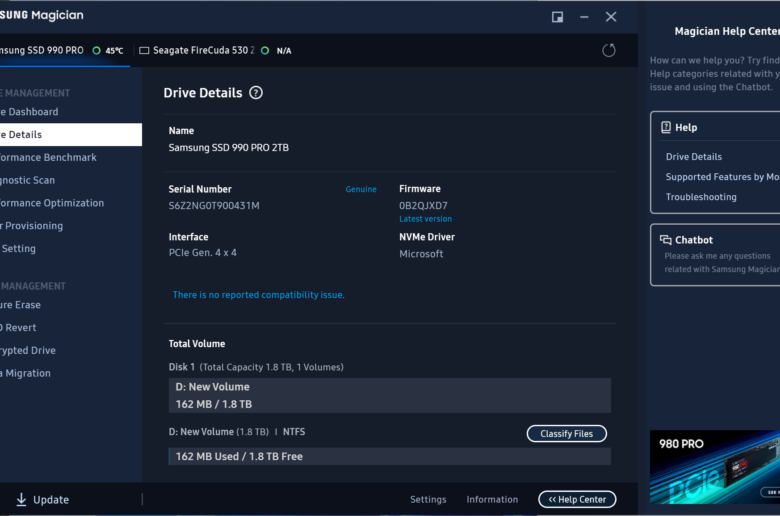
Task: Click the Samsung SSD 990 PRO health status circle
Action: (97, 50)
